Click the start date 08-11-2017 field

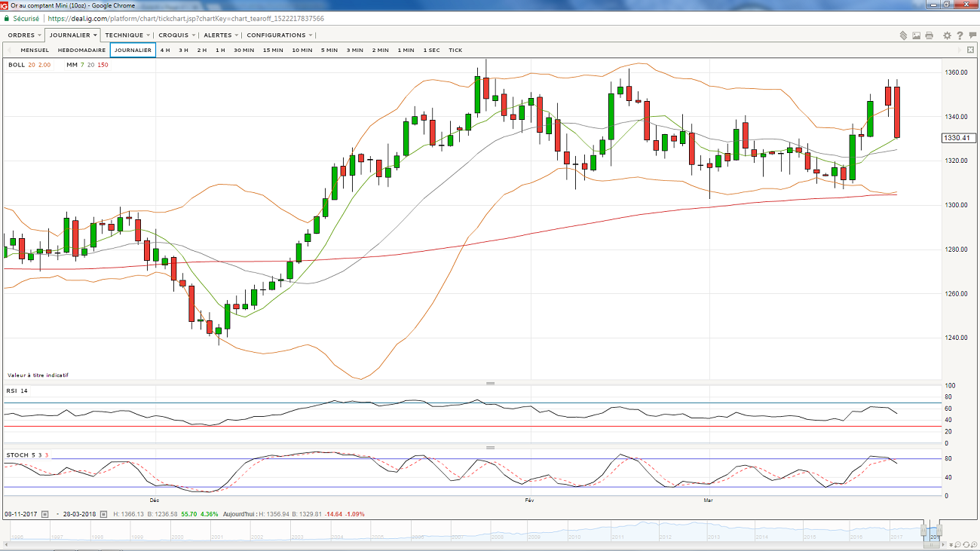coord(20,514)
